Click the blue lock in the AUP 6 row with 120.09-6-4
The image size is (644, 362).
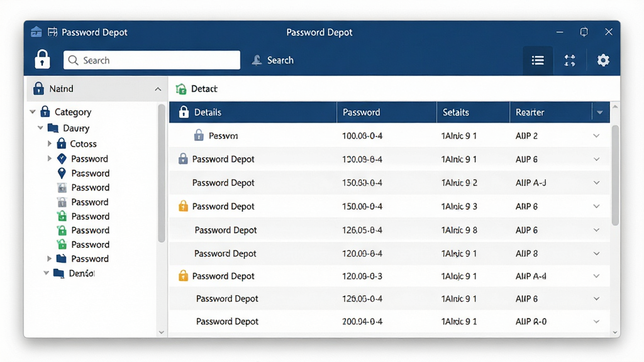(x=183, y=159)
